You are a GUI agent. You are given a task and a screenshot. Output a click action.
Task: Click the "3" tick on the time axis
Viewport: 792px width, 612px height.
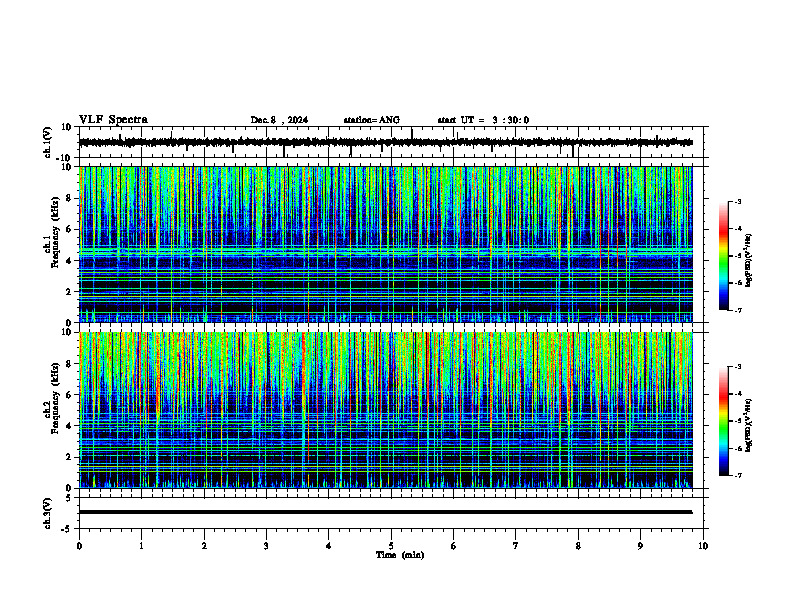pyautogui.click(x=266, y=546)
